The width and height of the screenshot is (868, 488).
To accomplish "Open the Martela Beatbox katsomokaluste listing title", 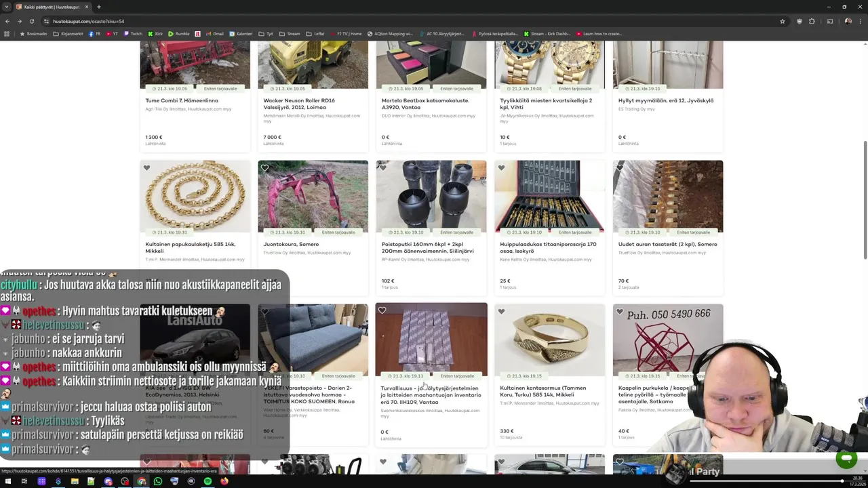I will point(425,104).
